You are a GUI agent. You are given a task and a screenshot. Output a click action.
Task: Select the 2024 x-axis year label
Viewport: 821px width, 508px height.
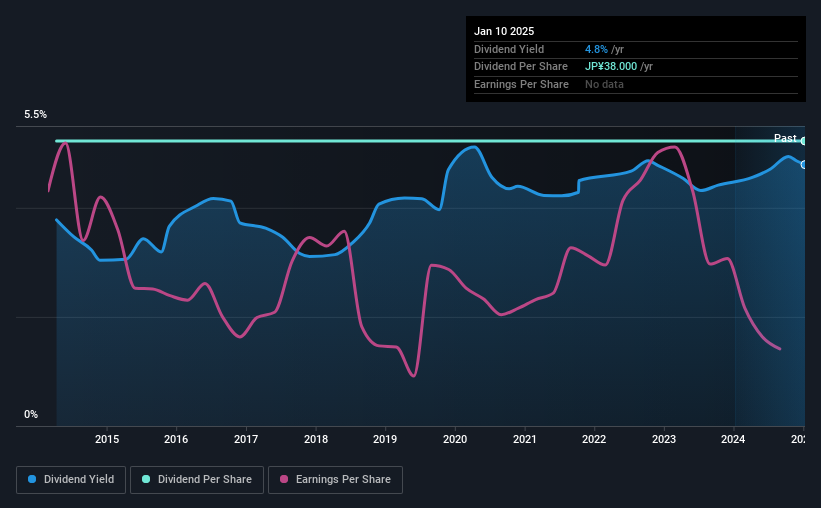click(x=733, y=439)
